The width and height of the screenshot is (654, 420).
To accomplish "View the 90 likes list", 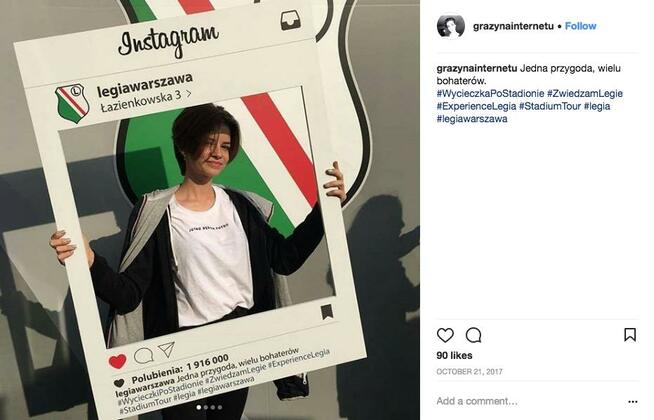I will (x=454, y=355).
